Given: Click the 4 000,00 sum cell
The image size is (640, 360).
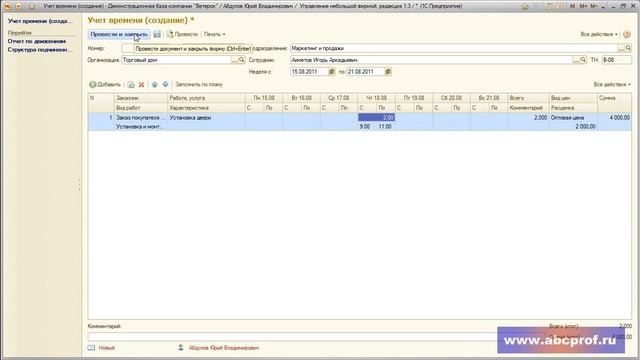Looking at the screenshot, I should 614,118.
